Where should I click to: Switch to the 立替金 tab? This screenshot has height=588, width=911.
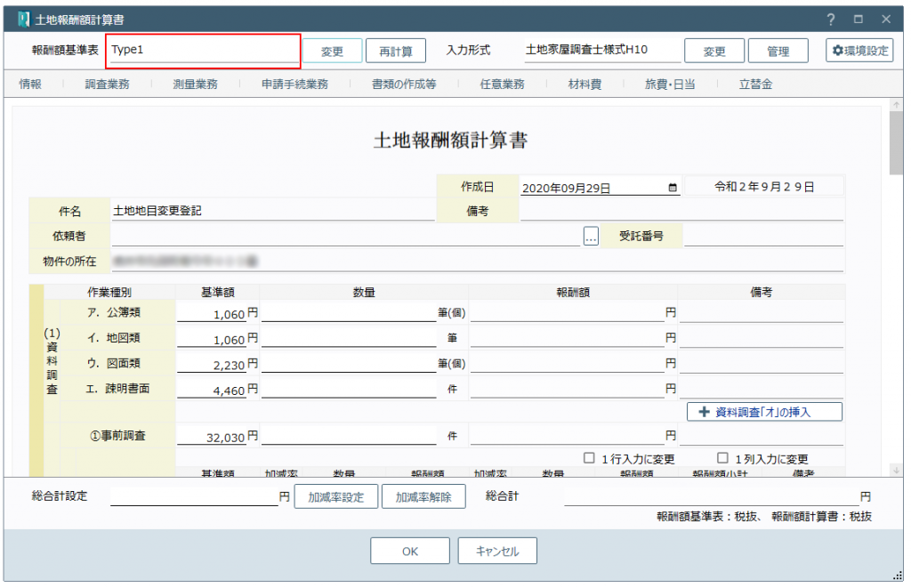click(x=755, y=85)
